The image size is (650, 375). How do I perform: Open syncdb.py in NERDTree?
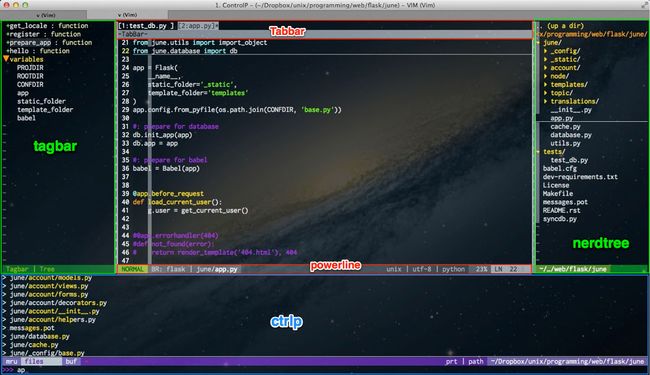click(x=560, y=219)
